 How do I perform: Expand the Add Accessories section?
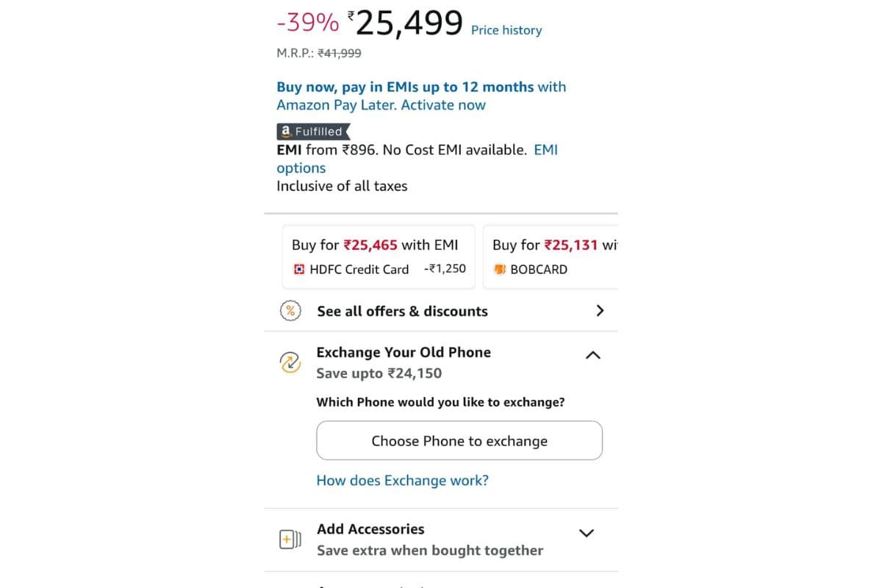pyautogui.click(x=587, y=533)
